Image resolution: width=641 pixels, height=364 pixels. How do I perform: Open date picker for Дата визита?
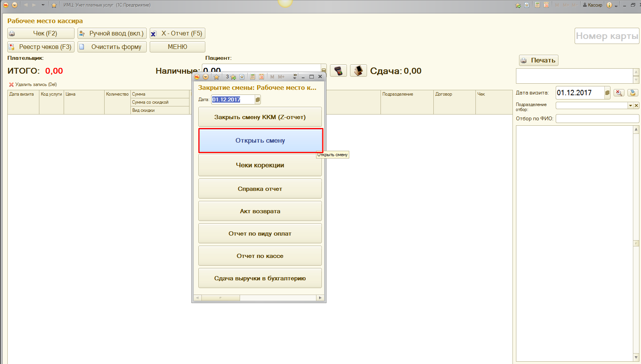pyautogui.click(x=607, y=93)
